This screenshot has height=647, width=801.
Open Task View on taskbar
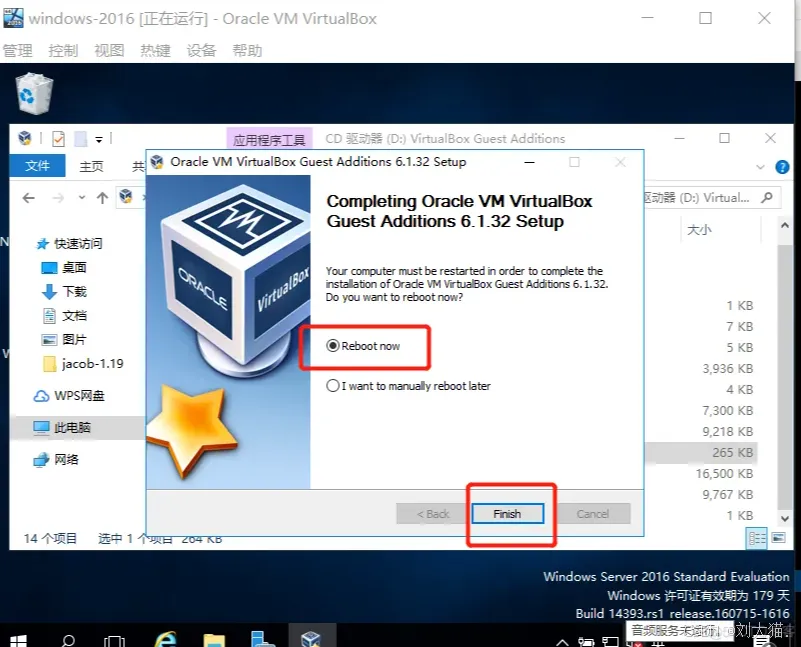click(114, 640)
